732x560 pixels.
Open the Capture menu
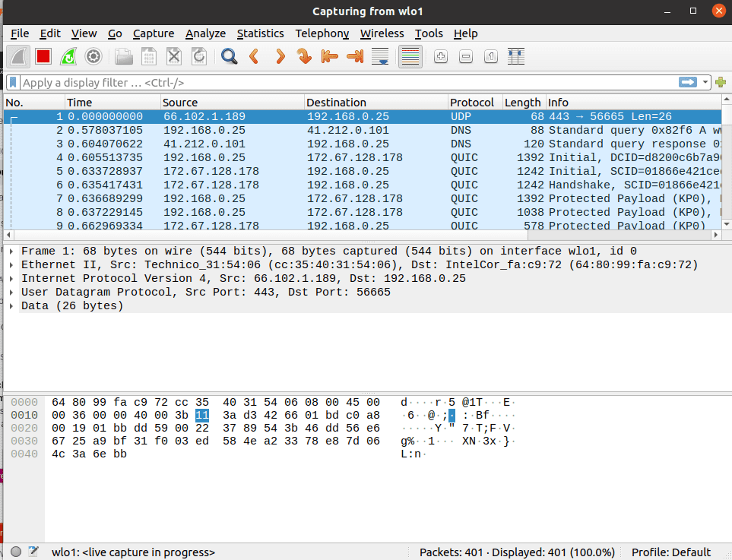[154, 33]
